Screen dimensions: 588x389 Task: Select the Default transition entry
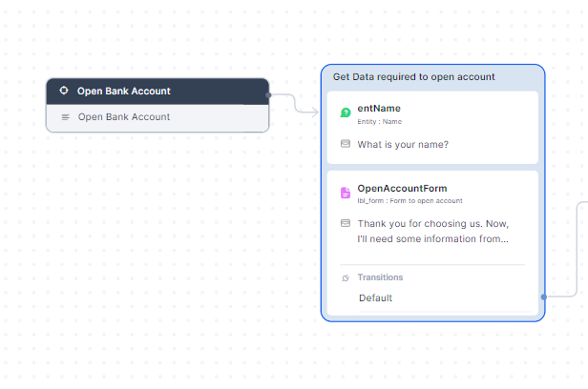pos(375,298)
